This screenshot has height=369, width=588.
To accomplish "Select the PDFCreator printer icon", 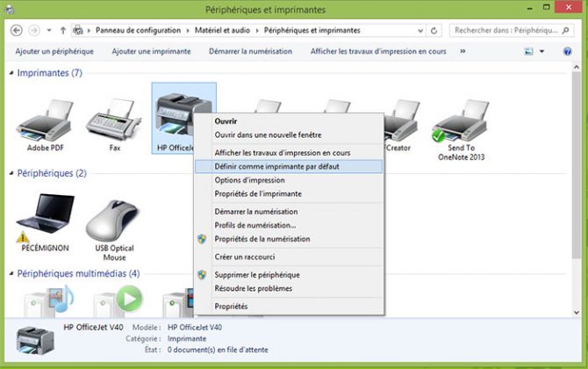I will coord(401,121).
